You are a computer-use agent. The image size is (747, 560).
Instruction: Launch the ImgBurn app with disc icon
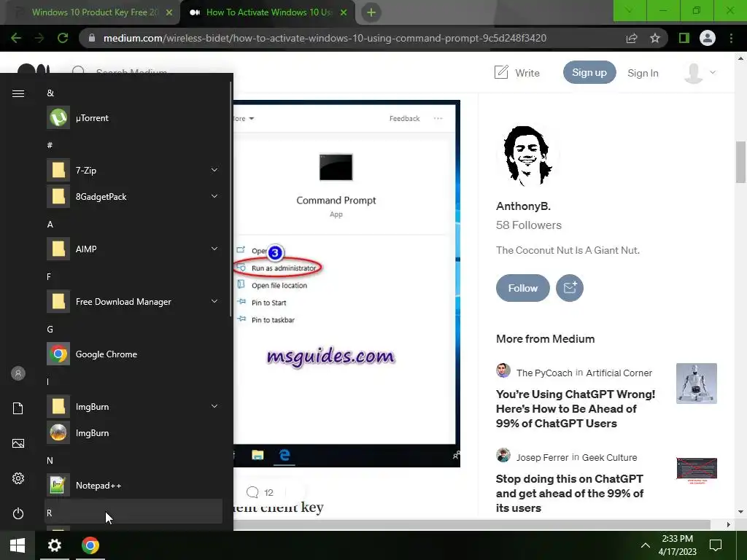tap(133, 433)
